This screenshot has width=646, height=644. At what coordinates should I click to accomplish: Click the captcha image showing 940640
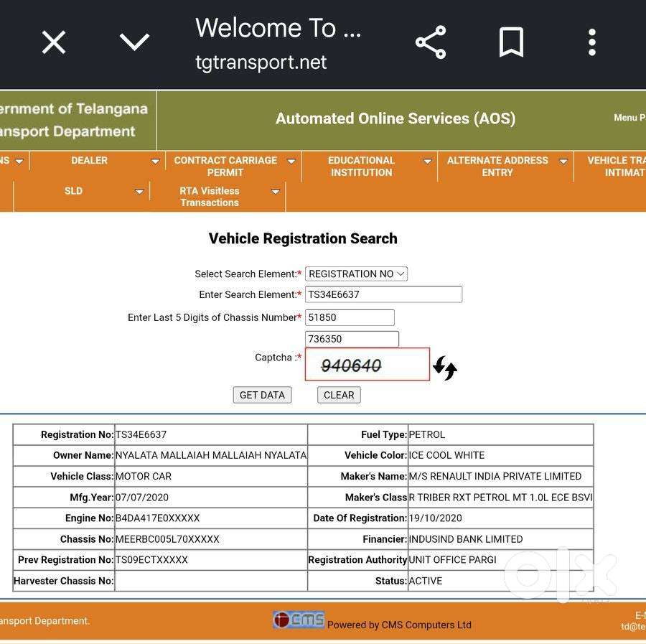[x=368, y=365]
